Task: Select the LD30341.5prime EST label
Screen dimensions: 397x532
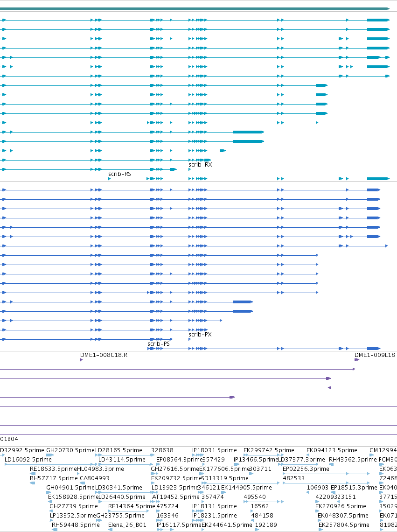Action: [119, 488]
